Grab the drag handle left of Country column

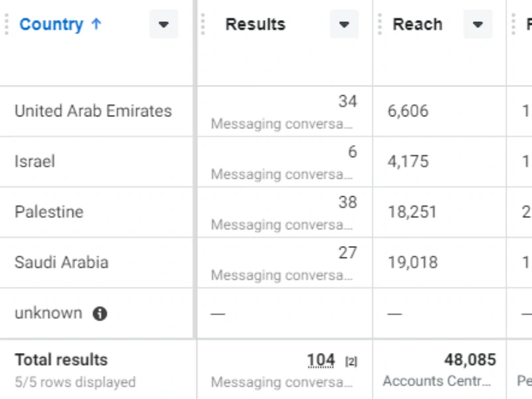pyautogui.click(x=7, y=24)
